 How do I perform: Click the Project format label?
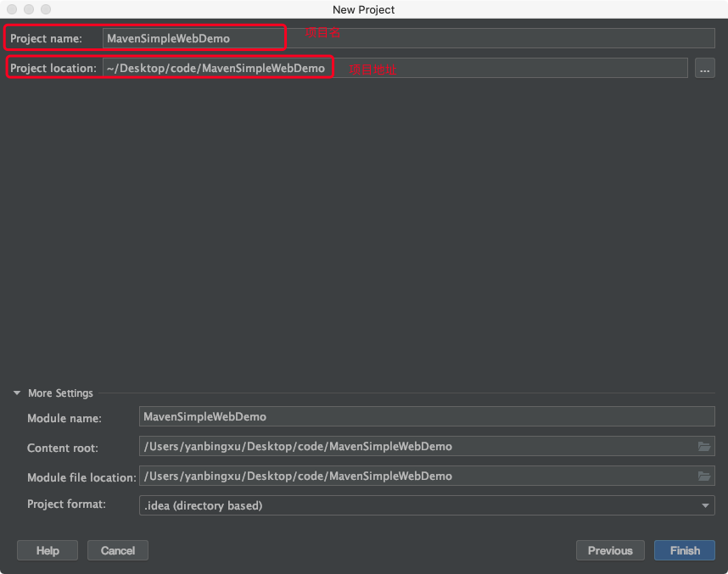pyautogui.click(x=66, y=504)
